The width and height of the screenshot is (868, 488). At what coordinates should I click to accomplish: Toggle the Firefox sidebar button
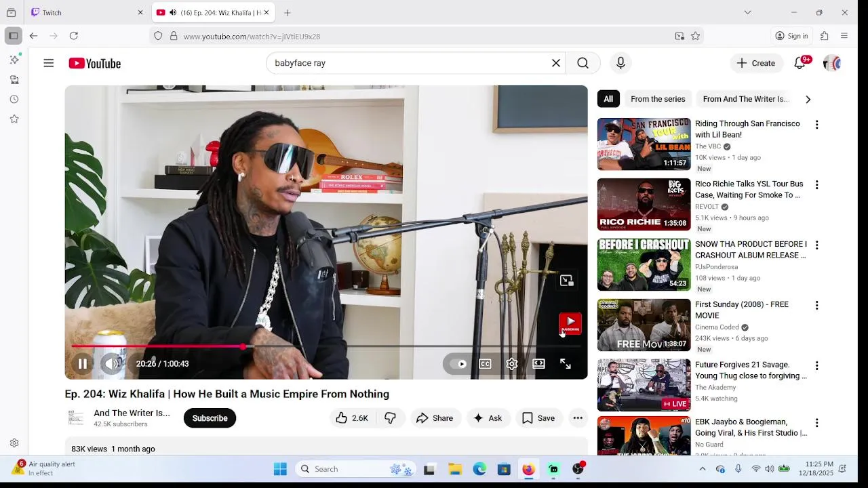click(13, 36)
